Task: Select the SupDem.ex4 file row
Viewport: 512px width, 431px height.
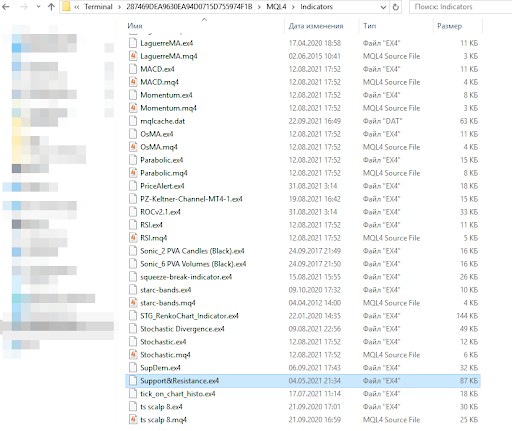Action: pyautogui.click(x=303, y=368)
